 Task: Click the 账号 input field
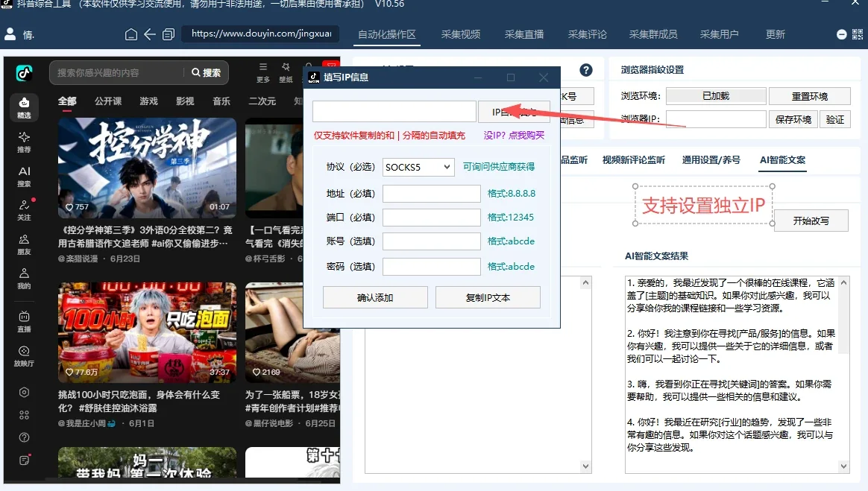coord(431,241)
